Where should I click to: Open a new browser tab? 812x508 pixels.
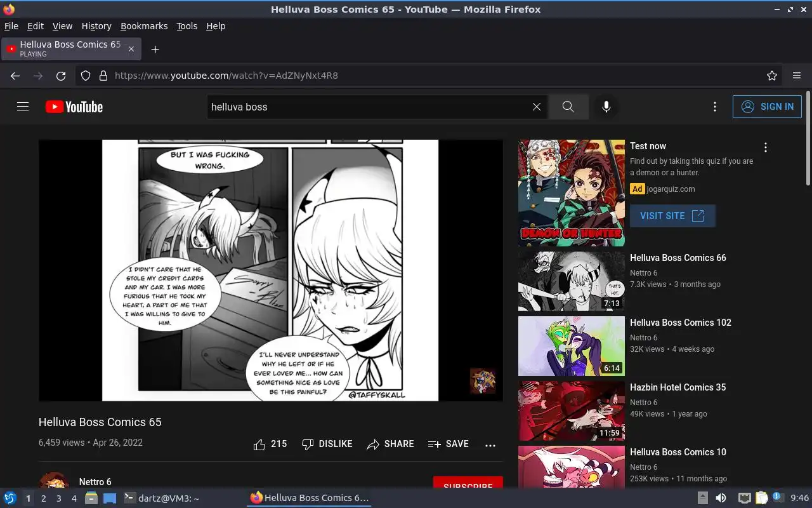(155, 49)
